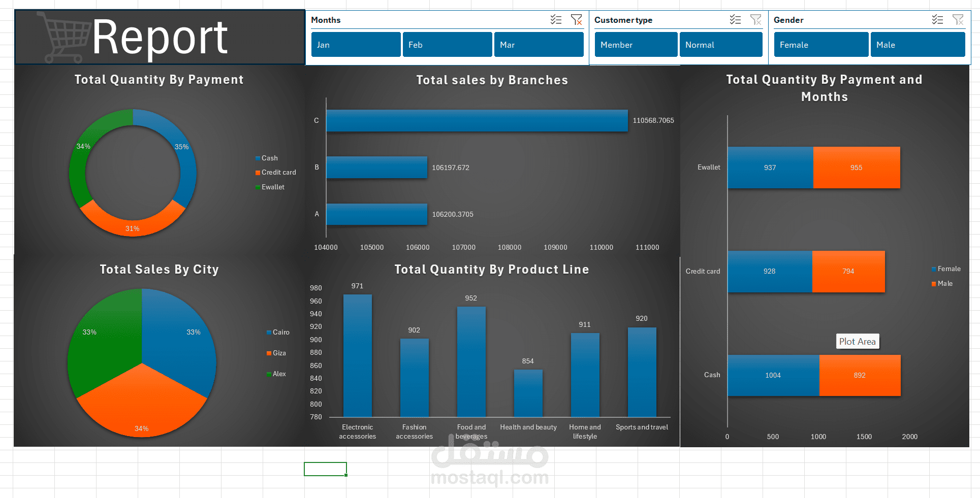This screenshot has height=498, width=980.
Task: Select Fashion accessories column
Action: pos(415,378)
